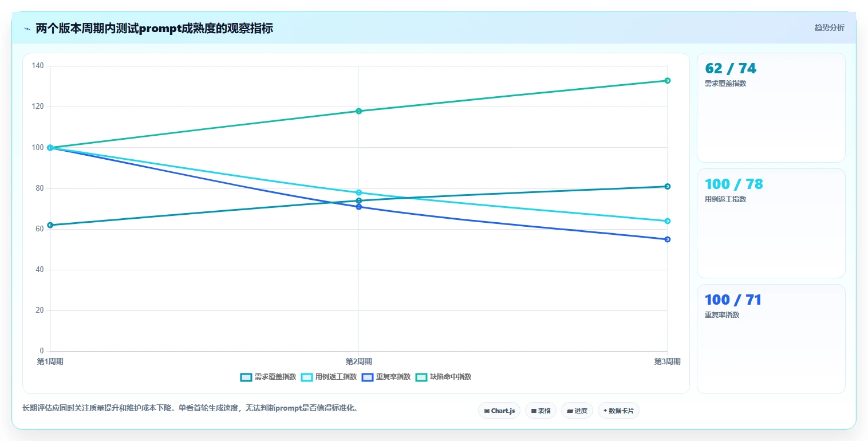
Task: Click 用例返工指数 data point at 第3周期
Action: click(667, 221)
